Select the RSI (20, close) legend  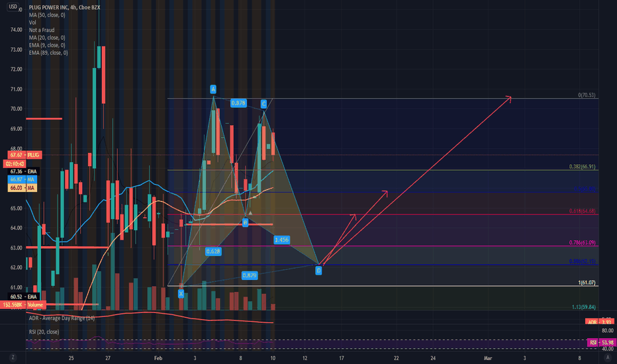click(44, 332)
